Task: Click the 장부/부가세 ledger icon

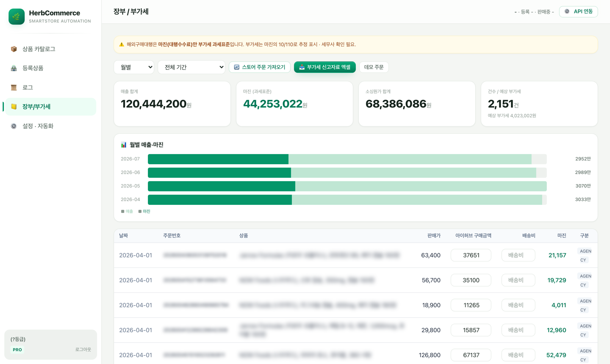Action: (14, 107)
